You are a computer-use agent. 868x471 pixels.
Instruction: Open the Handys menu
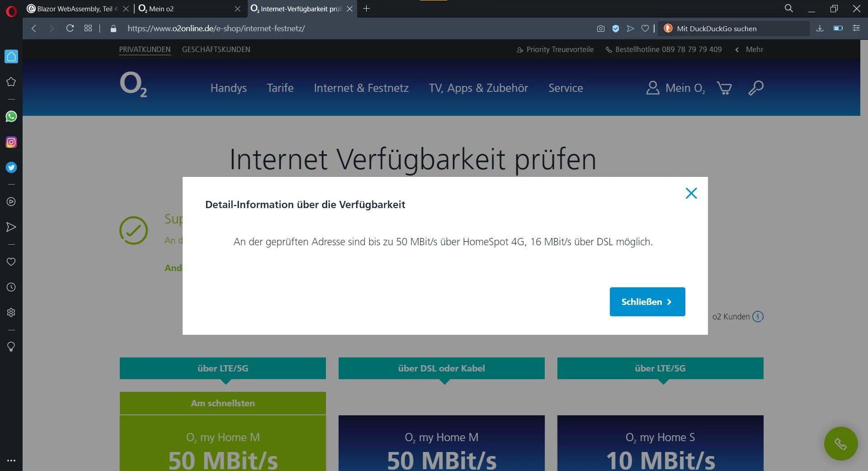(x=229, y=88)
